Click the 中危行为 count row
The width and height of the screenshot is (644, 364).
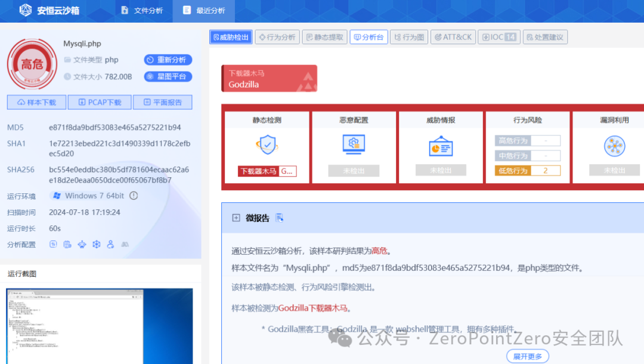click(528, 156)
